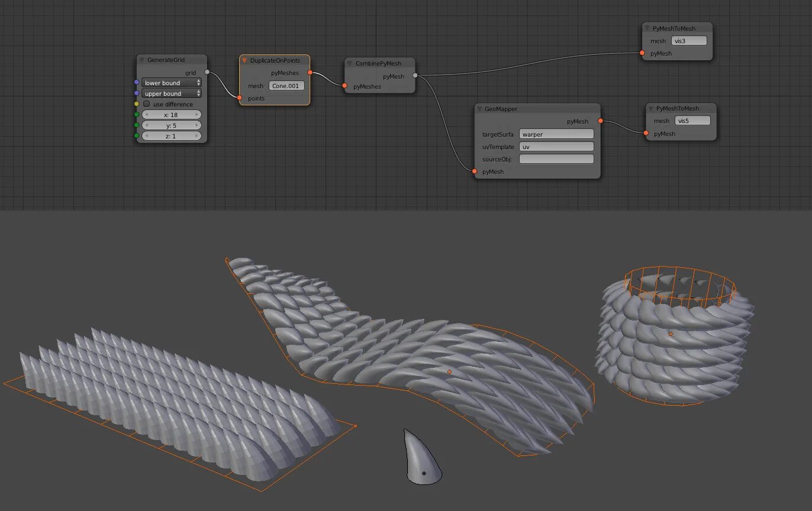
Task: Click the pyMeshes input socket on CombinePyMesh
Action: click(345, 86)
